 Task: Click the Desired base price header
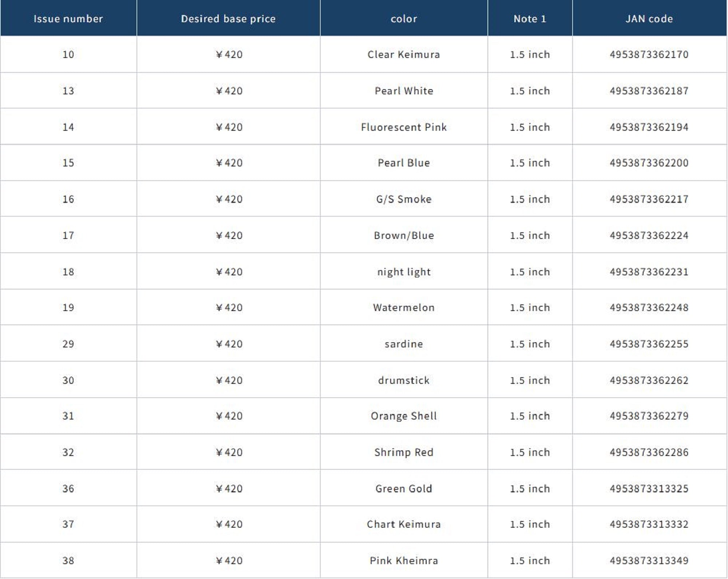(228, 19)
